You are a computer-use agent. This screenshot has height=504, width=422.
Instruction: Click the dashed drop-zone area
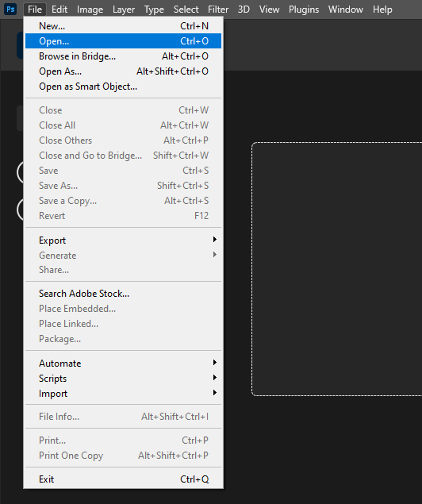[336, 269]
